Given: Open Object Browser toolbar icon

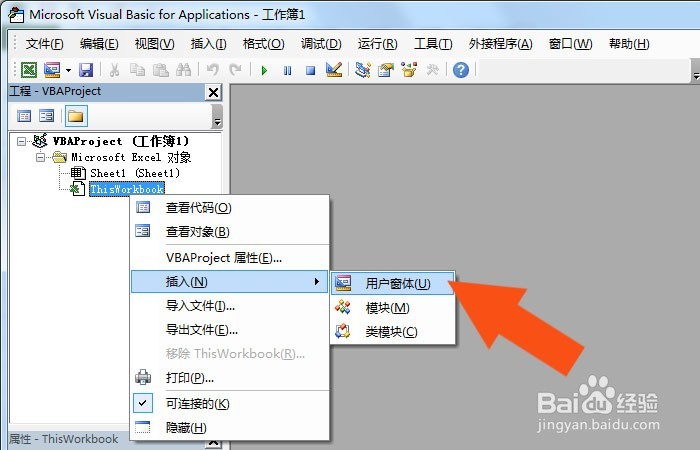Looking at the screenshot, I should (x=409, y=70).
